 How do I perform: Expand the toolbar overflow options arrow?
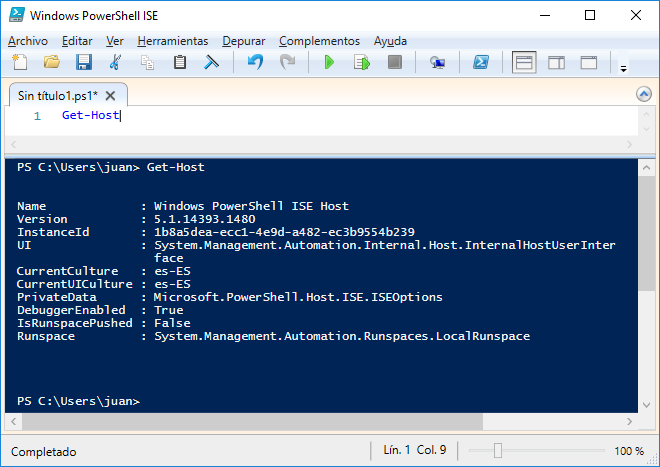coord(624,69)
